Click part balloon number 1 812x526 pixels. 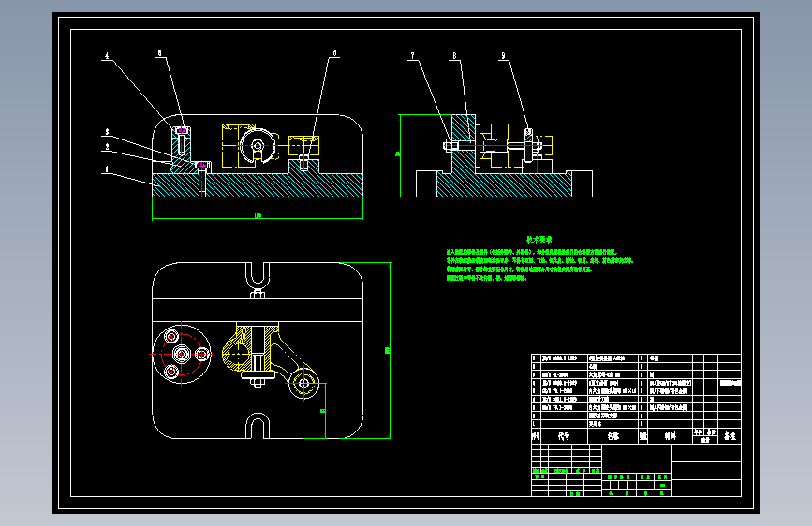107,169
